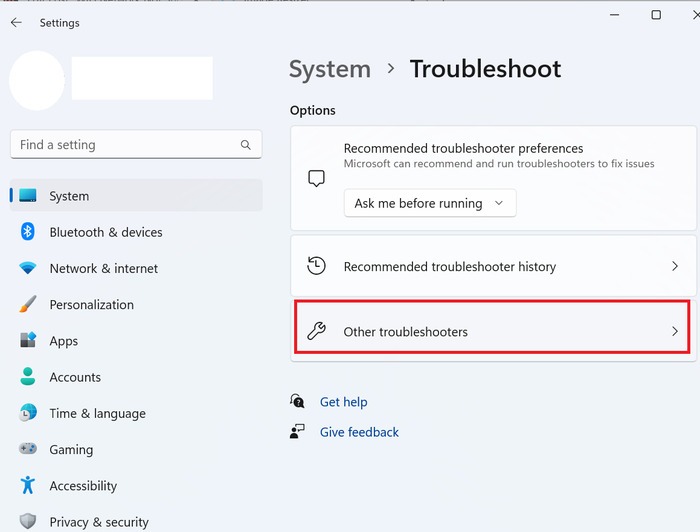Click the wrench icon for Other troubleshooters

[316, 331]
